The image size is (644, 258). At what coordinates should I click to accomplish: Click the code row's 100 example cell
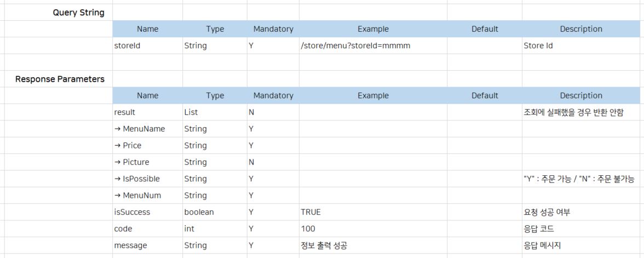tap(308, 229)
